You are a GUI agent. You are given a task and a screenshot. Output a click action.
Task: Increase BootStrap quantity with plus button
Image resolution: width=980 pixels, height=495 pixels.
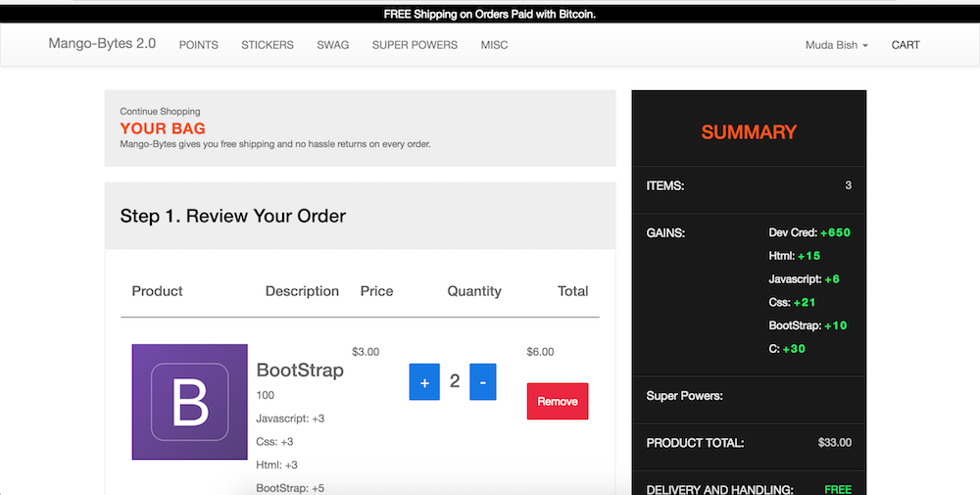coord(424,382)
